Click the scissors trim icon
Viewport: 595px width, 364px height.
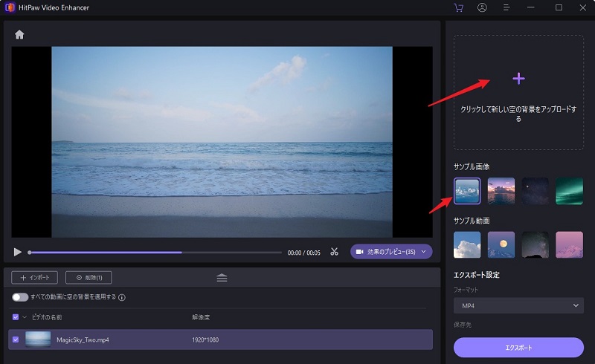tap(335, 252)
